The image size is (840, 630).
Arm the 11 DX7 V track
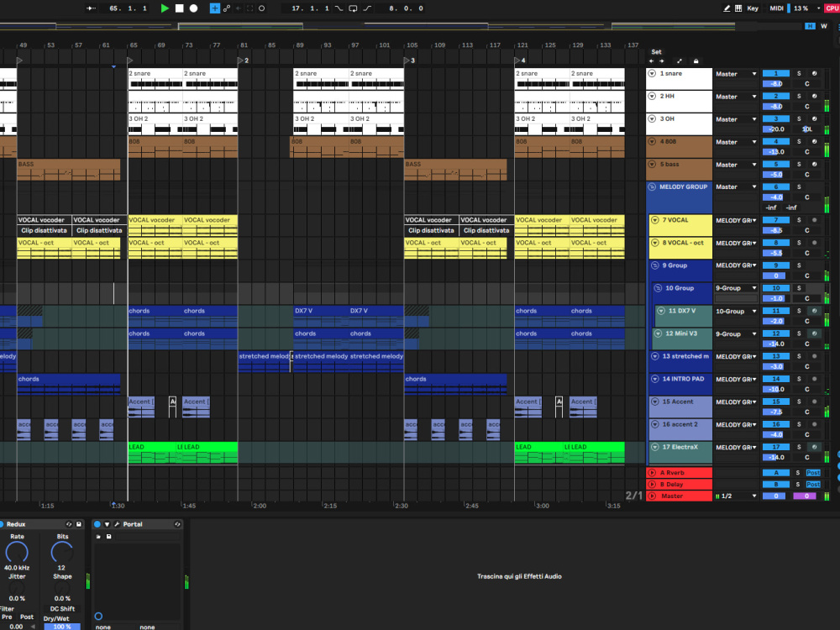click(814, 311)
